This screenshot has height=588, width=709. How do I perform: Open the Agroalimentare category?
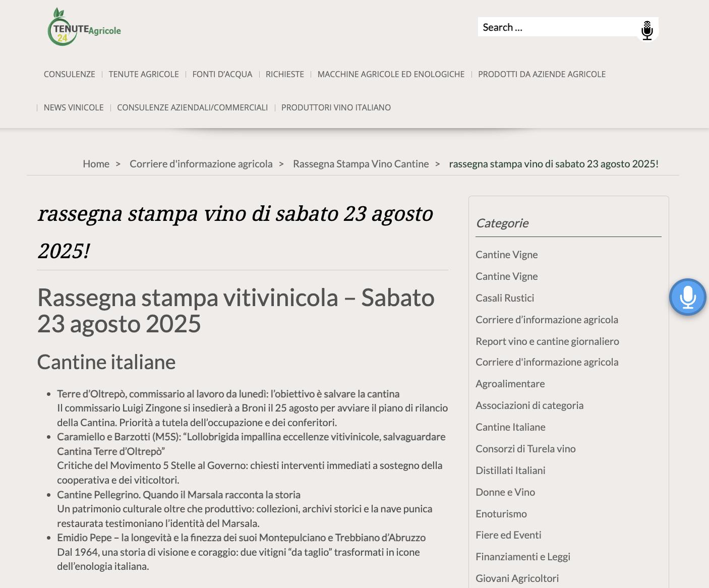coord(510,384)
